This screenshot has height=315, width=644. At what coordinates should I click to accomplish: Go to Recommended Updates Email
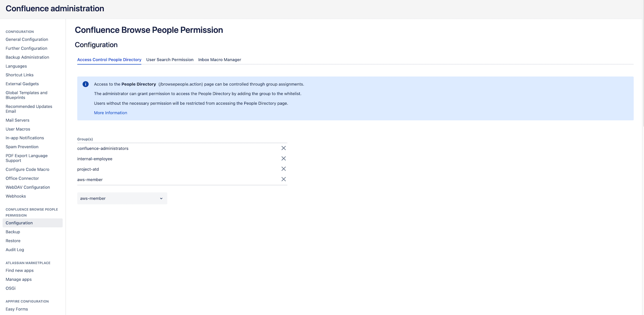click(x=29, y=109)
